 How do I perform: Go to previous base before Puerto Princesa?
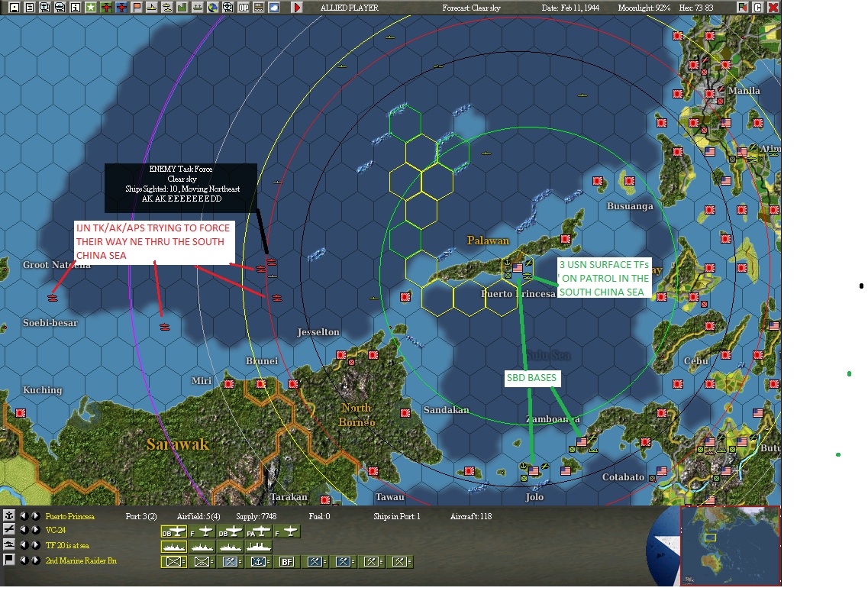point(24,515)
